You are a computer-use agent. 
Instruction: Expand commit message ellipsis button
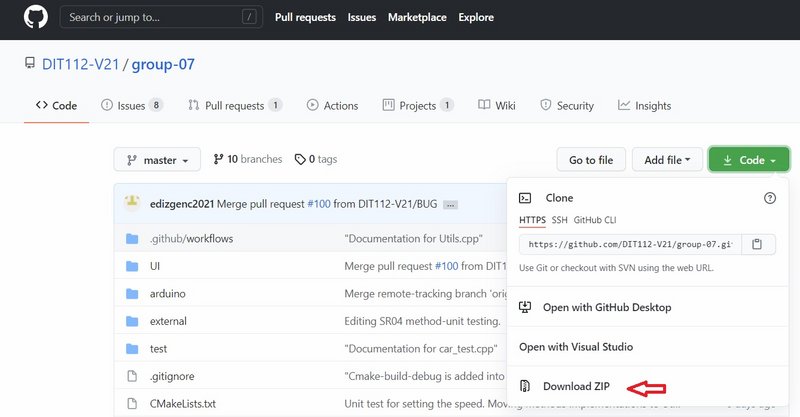tap(450, 205)
